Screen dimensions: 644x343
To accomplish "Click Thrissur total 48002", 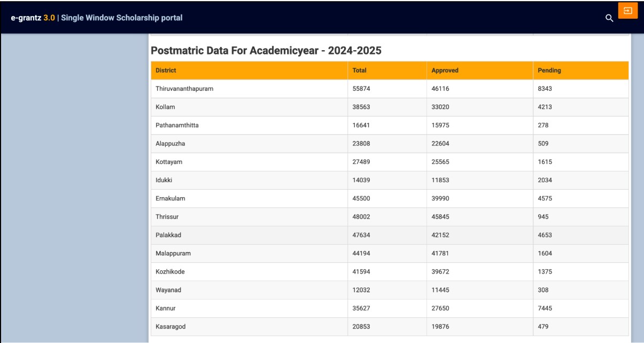I will 361,217.
